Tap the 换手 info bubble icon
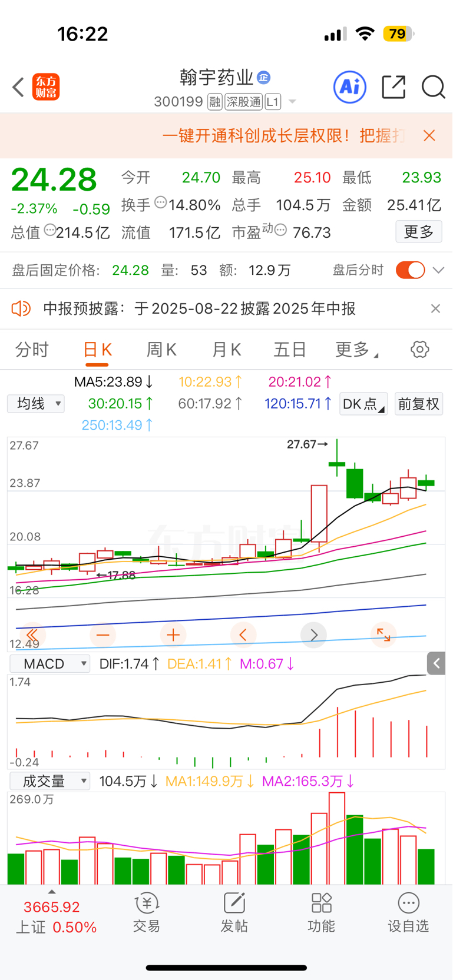Screen dimensions: 453x980 pos(160,203)
